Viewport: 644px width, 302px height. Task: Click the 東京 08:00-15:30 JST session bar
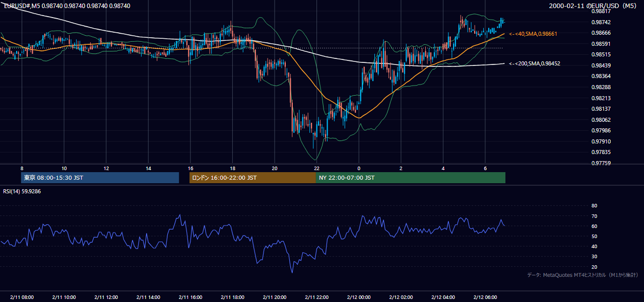click(x=100, y=178)
